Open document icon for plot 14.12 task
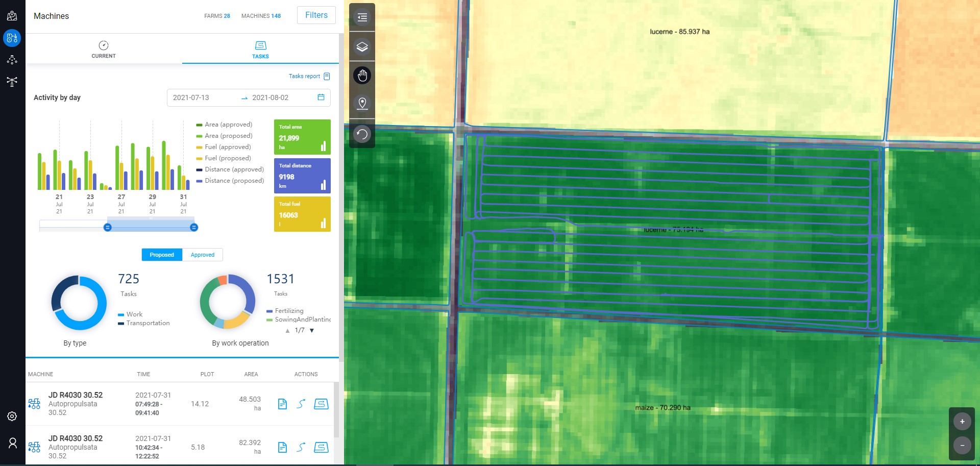The image size is (980, 466). pyautogui.click(x=282, y=404)
